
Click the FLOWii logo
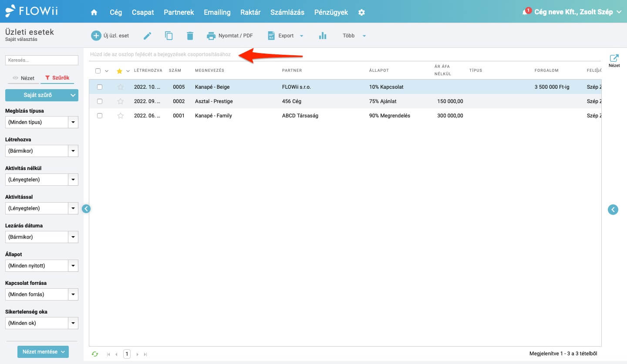[31, 11]
